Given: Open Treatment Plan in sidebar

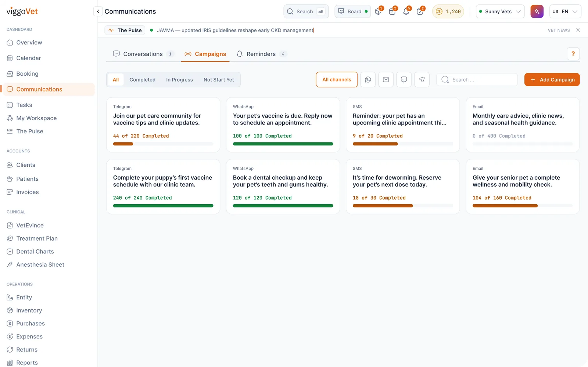Looking at the screenshot, I should click(37, 238).
